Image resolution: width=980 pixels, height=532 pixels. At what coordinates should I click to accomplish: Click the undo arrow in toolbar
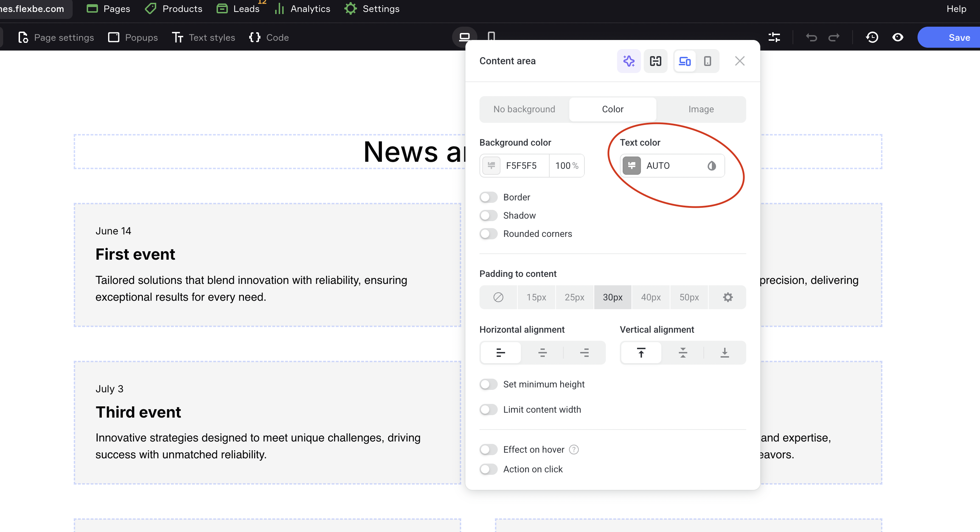811,37
